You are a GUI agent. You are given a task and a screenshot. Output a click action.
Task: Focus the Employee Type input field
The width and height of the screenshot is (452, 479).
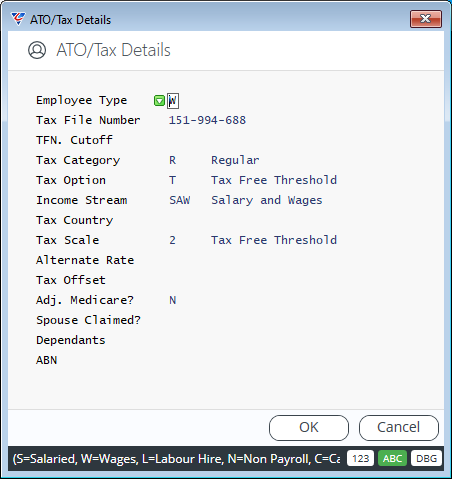[x=173, y=101]
